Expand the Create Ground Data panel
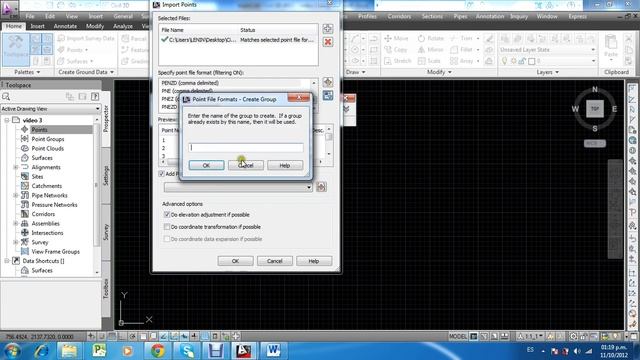Viewport: 640px width, 360px height. 86,72
